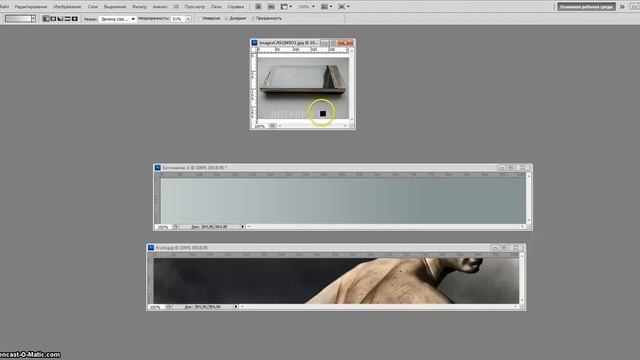Image resolution: width=640 pixels, height=360 pixels.
Task: Select the angle gradient style icon
Action: [x=60, y=19]
